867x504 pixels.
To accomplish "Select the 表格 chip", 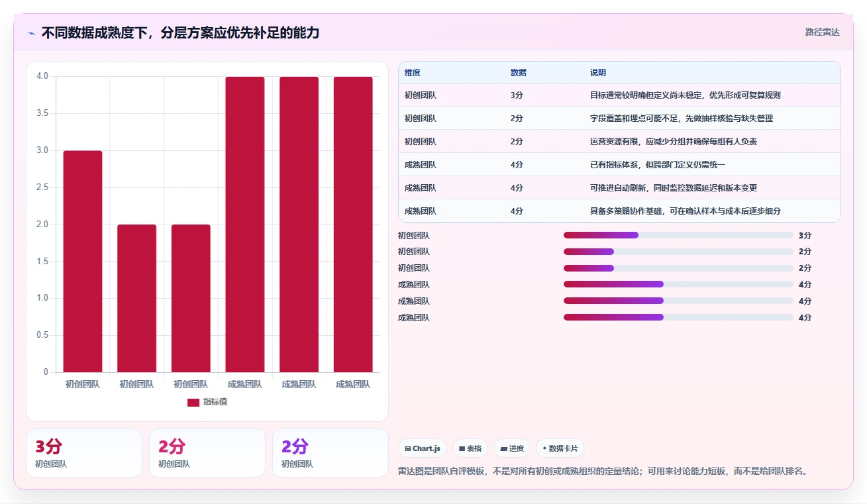I will (x=470, y=448).
